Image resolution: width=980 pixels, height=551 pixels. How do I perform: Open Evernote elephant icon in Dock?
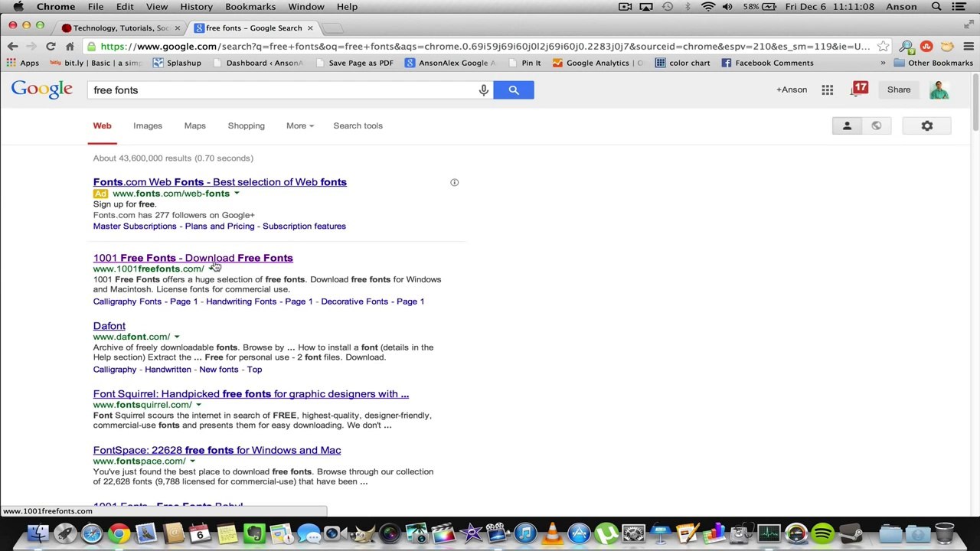254,533
